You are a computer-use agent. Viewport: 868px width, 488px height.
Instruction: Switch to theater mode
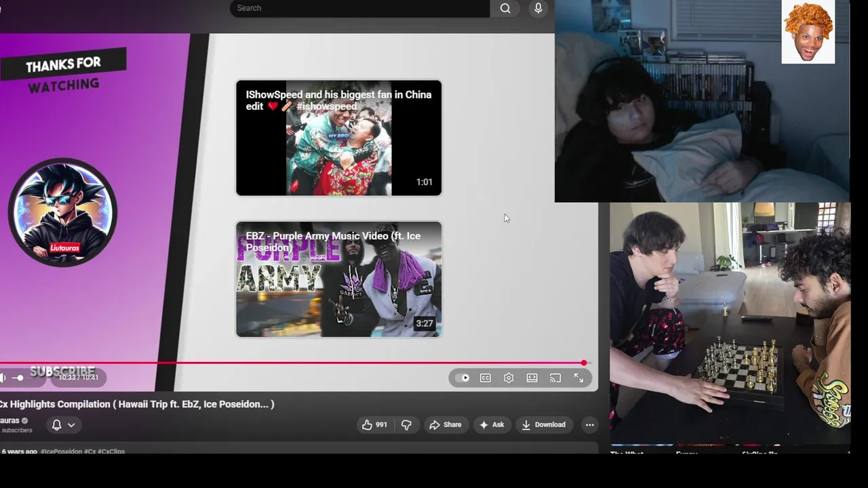(x=532, y=378)
